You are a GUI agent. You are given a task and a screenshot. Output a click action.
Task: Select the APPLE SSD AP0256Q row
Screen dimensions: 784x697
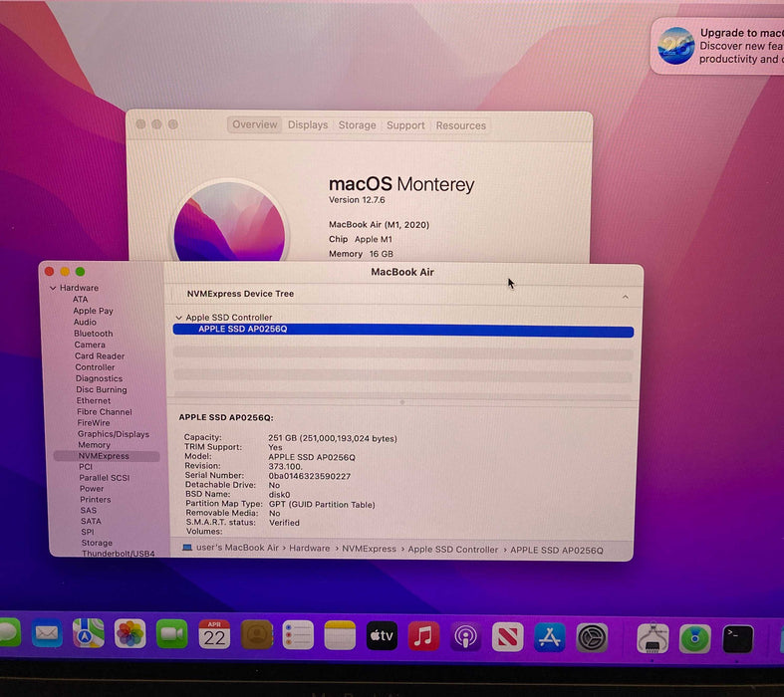pos(403,330)
